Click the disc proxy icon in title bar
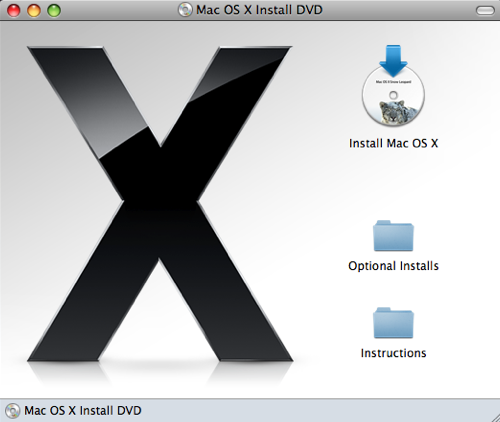This screenshot has width=500, height=422. coord(185,10)
